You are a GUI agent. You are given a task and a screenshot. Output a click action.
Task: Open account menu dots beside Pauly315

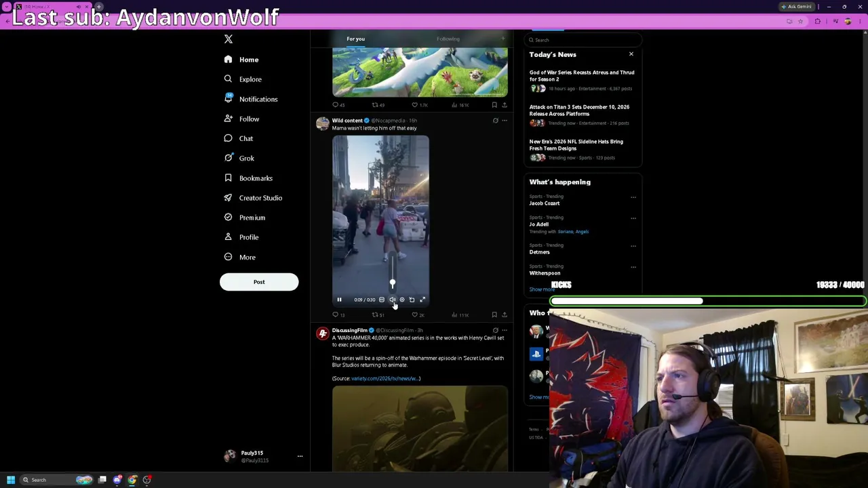click(300, 456)
